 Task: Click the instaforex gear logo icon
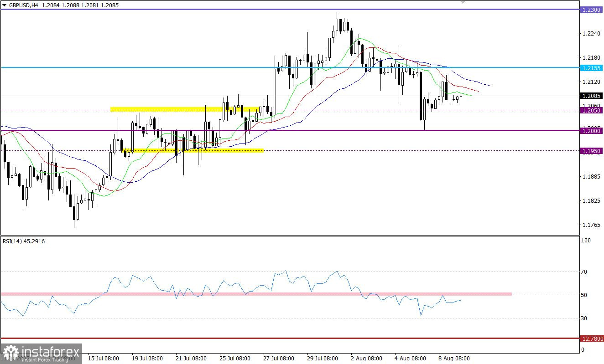(10, 353)
